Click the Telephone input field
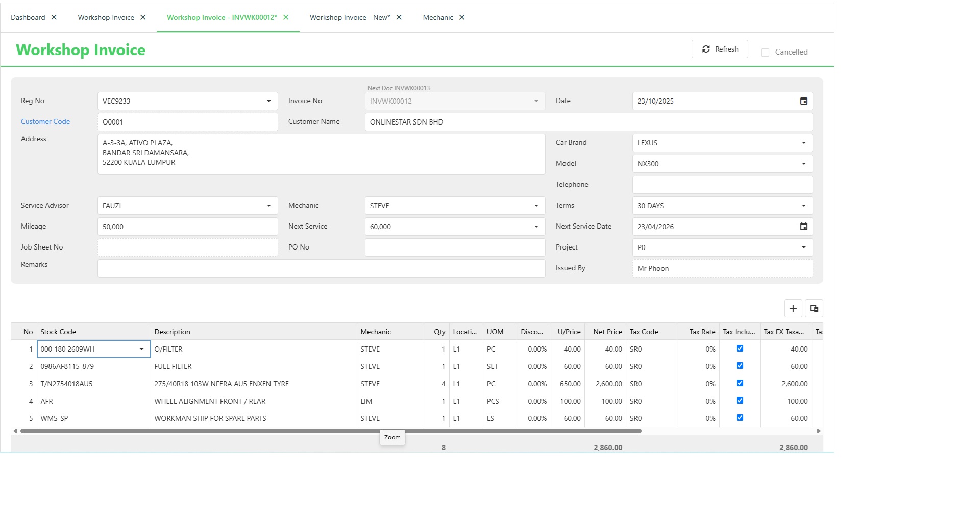 click(722, 185)
